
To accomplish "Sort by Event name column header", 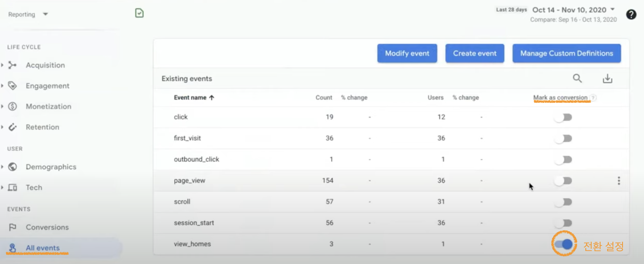I will click(190, 97).
